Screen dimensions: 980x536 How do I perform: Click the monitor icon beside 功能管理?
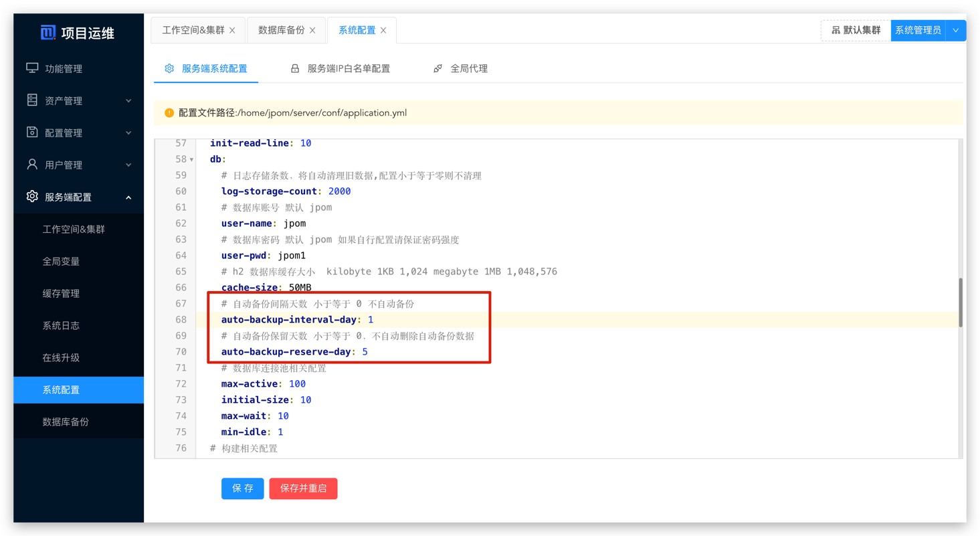32,68
